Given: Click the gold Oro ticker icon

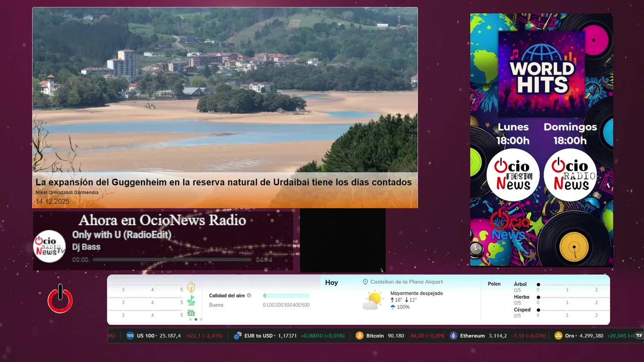Looking at the screenshot, I should tap(558, 335).
